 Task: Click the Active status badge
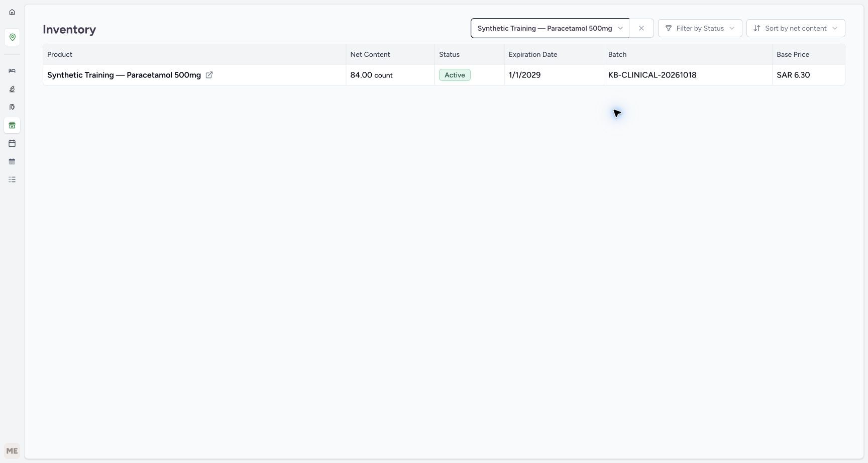[455, 75]
